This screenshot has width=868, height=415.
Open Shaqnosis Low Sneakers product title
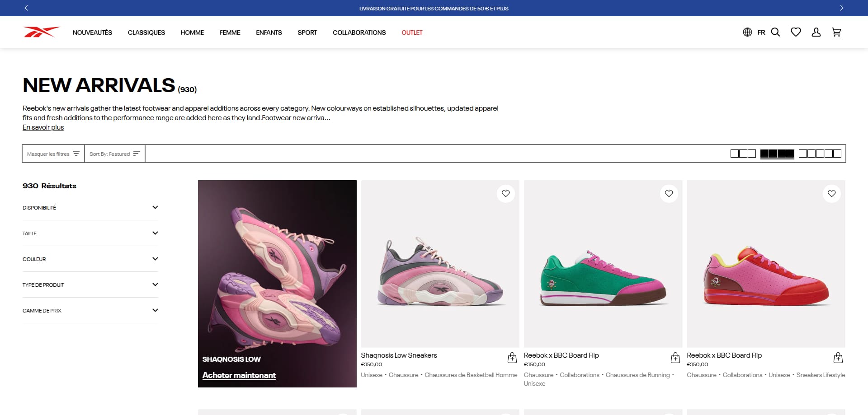click(x=399, y=355)
